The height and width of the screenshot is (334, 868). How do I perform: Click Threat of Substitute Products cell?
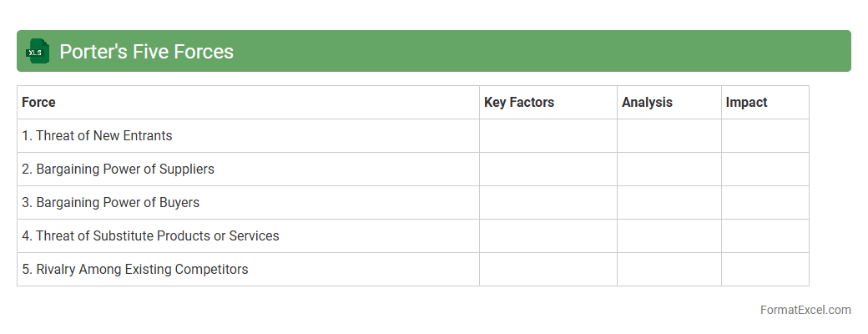point(150,236)
